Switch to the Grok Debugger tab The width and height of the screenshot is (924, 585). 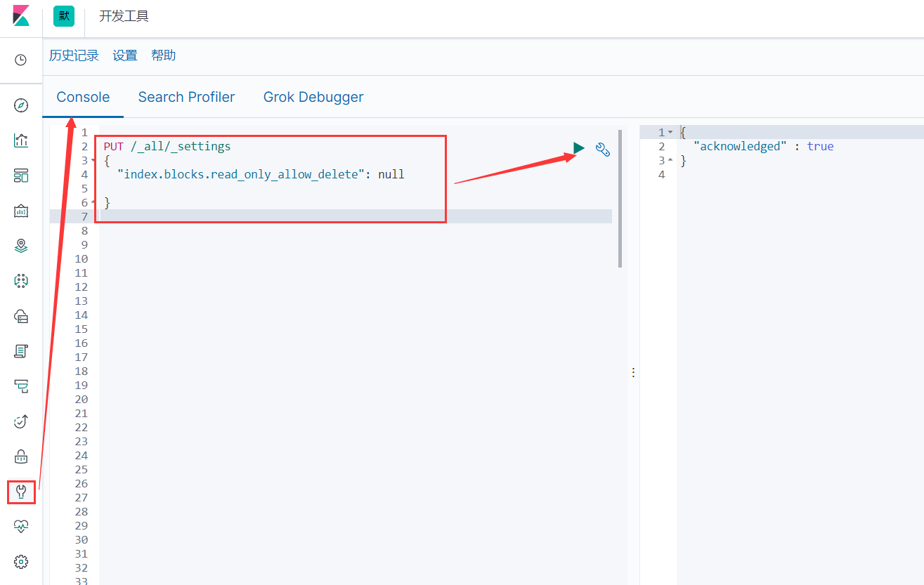(313, 97)
